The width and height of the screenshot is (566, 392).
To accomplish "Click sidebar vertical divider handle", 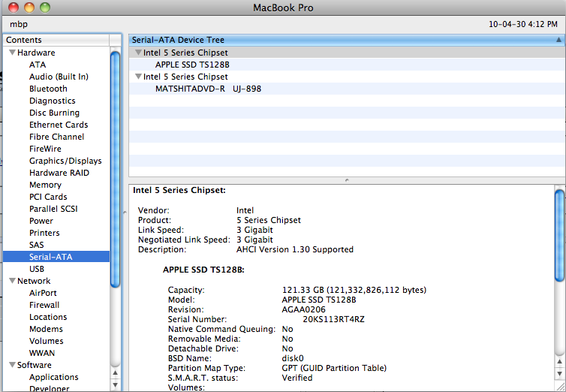I will coord(125,213).
